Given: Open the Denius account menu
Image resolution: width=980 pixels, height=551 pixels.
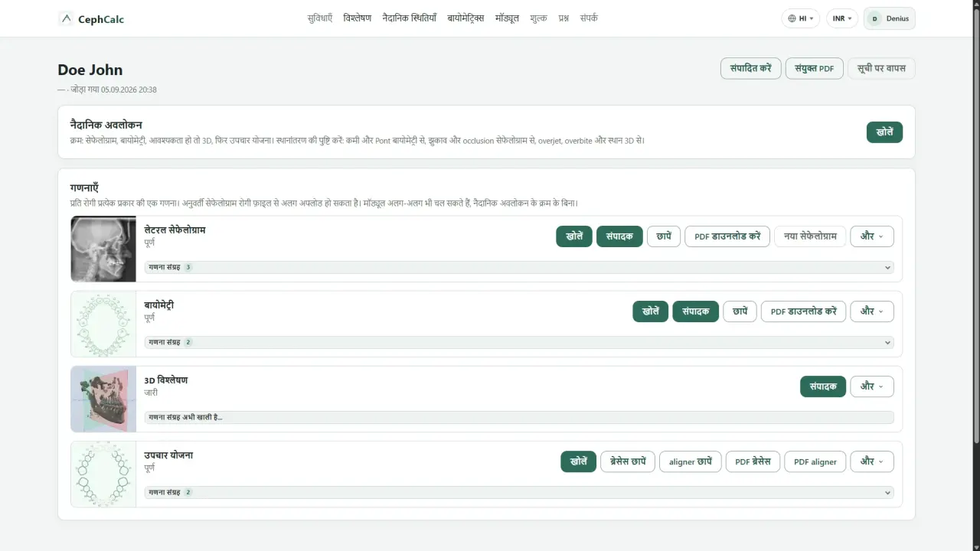Looking at the screenshot, I should pyautogui.click(x=890, y=18).
